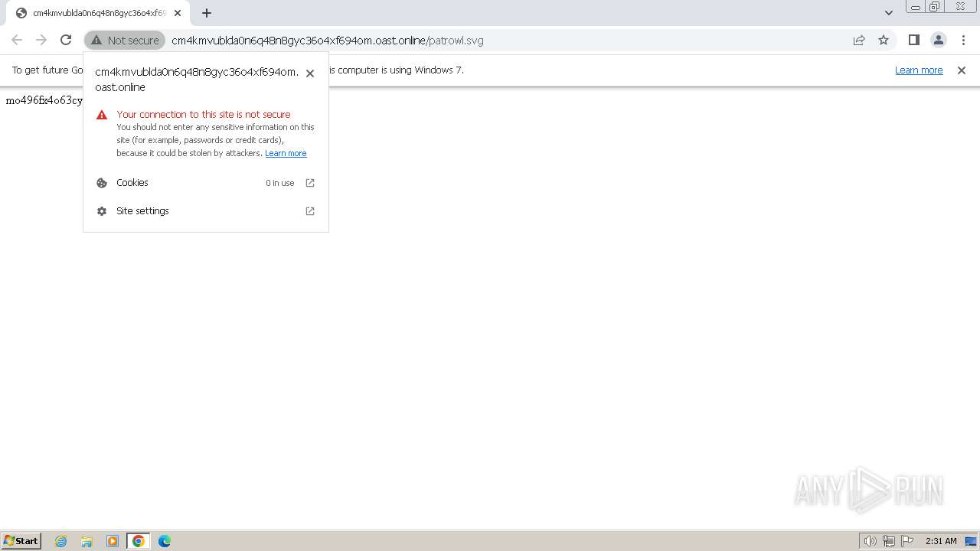Launch Internet Explorer from taskbar
The width and height of the screenshot is (980, 551).
click(x=61, y=541)
